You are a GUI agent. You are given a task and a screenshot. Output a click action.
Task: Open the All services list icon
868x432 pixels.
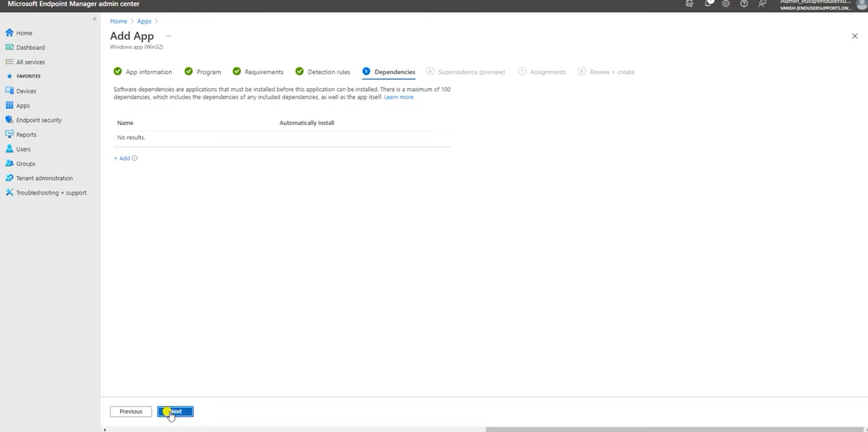(9, 62)
